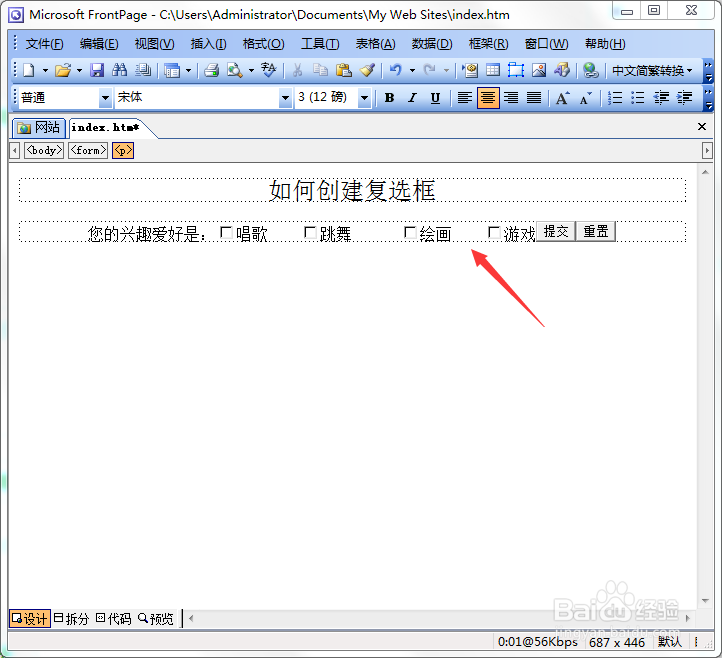The width and height of the screenshot is (722, 658).
Task: Click the Undo arrow icon
Action: [396, 70]
